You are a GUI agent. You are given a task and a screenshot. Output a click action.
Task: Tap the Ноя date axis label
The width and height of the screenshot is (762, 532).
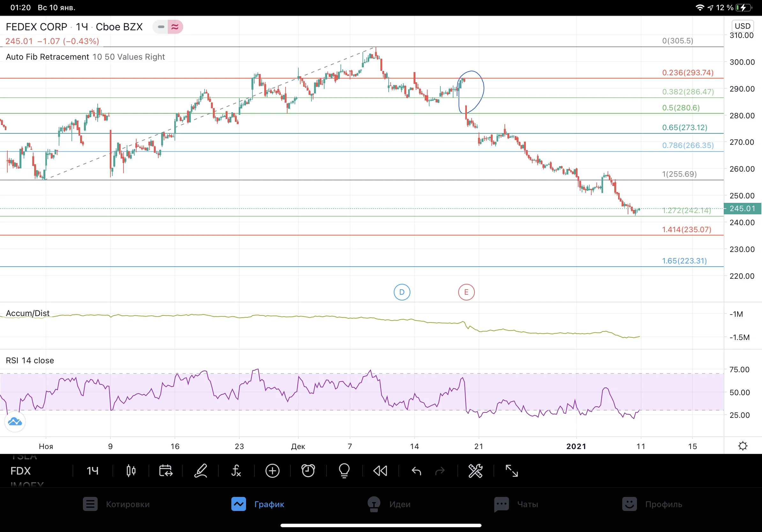[46, 446]
